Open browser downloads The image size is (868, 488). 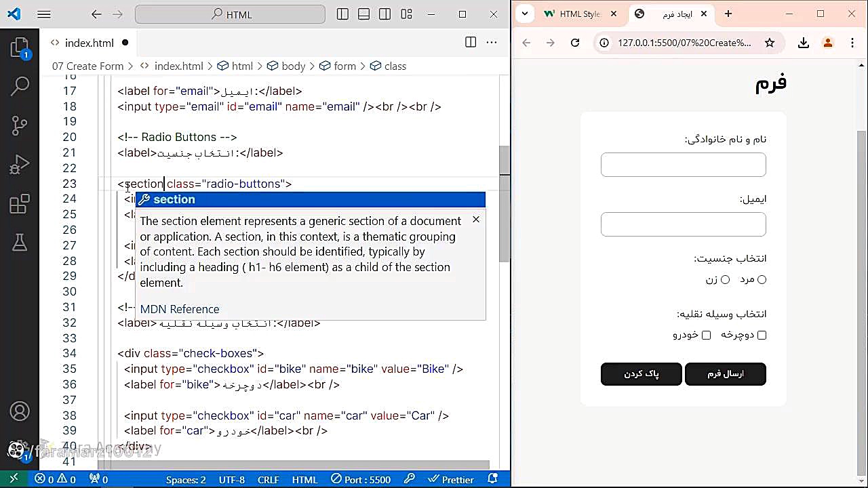[x=804, y=43]
